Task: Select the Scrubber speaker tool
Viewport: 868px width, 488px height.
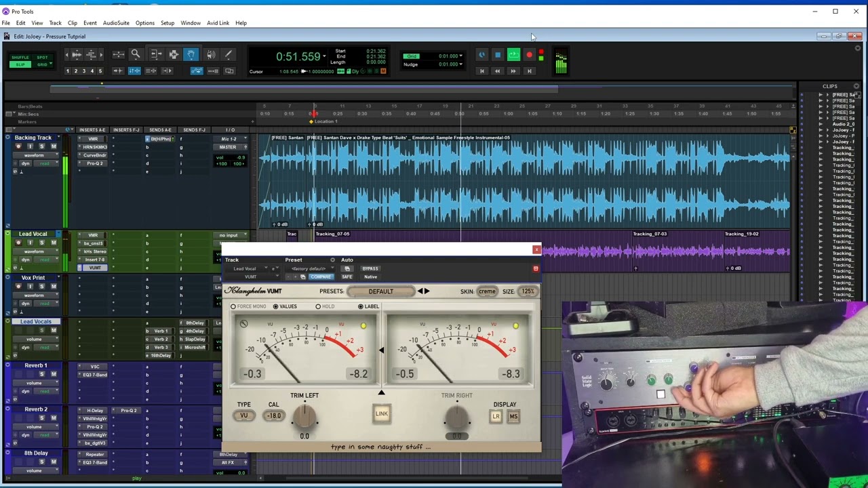Action: (210, 55)
